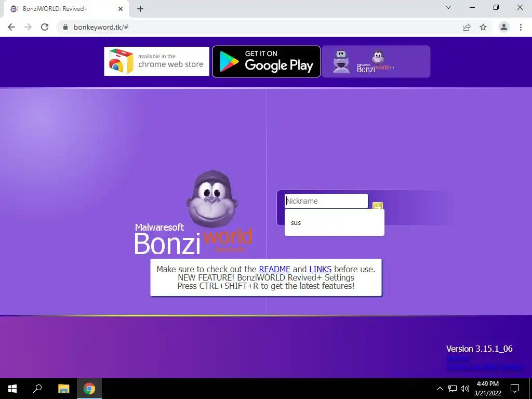Open the Windows Start menu
The height and width of the screenshot is (399, 532).
tap(12, 389)
